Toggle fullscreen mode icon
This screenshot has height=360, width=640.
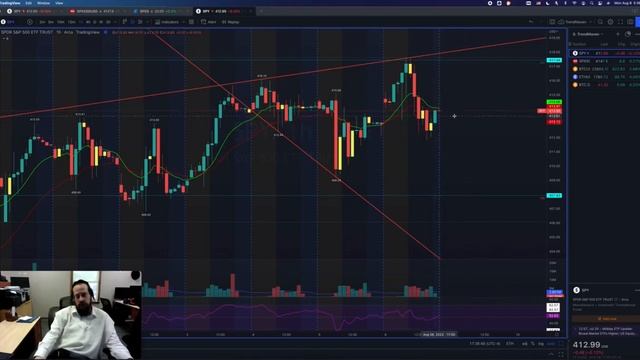click(x=620, y=22)
